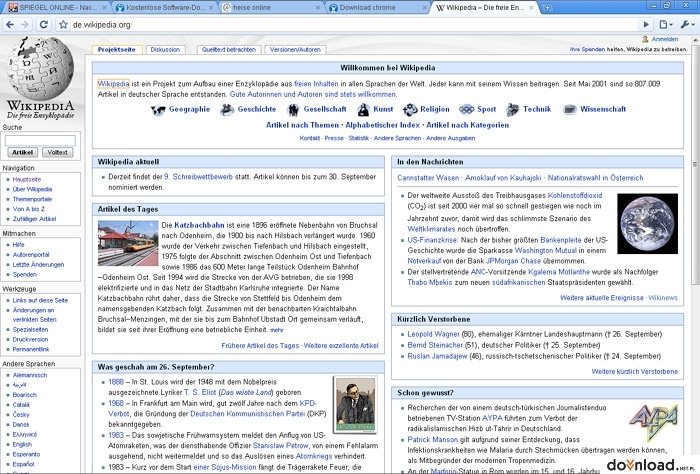Open Hauptseite in the navigation sidebar
The height and width of the screenshot is (474, 700).
(27, 179)
